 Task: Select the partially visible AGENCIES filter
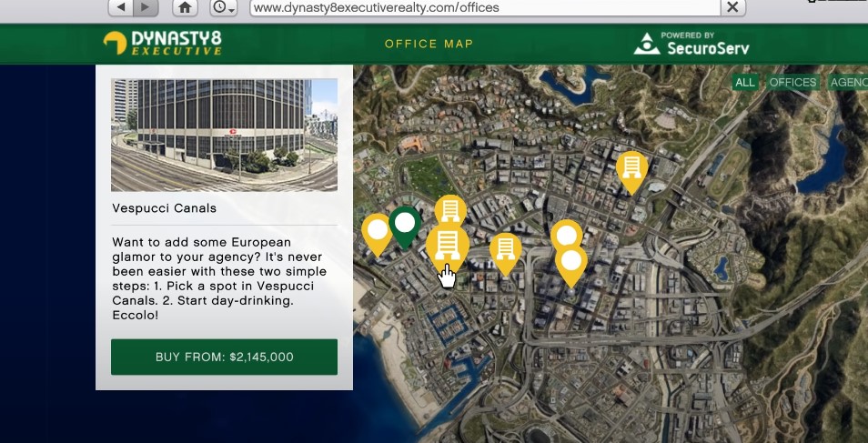[x=848, y=83]
